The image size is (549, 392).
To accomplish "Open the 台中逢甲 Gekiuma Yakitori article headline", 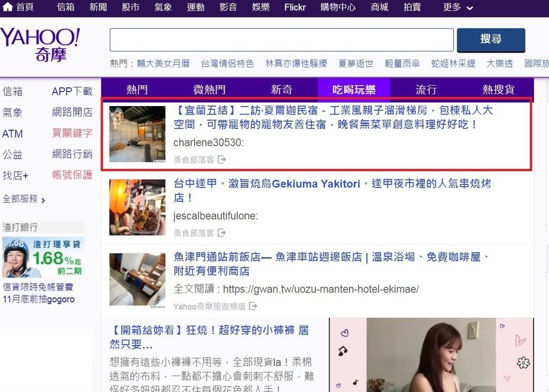I will click(x=332, y=191).
